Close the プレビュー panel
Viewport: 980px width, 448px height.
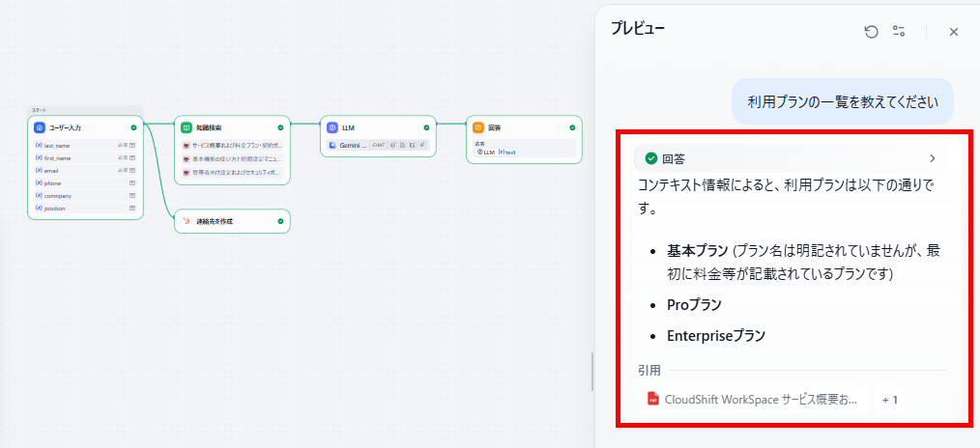point(954,32)
